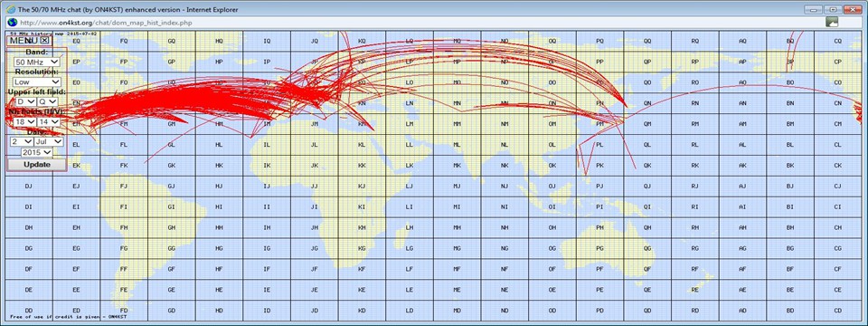Open the horizontal fields count dropdown showing 18
The image size is (868, 326).
point(25,121)
